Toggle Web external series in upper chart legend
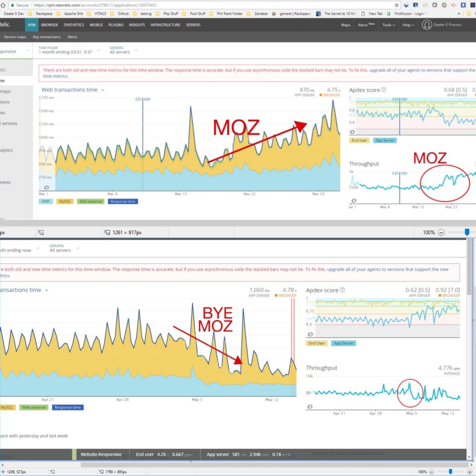Screen dimensions: 476x476 (91, 201)
